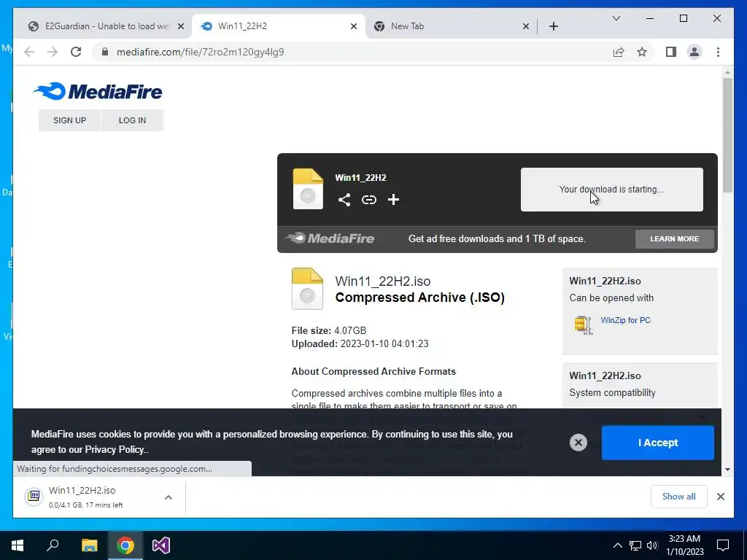This screenshot has height=560, width=747.
Task: Open the Privacy Policy link in cookie banner
Action: pyautogui.click(x=115, y=449)
